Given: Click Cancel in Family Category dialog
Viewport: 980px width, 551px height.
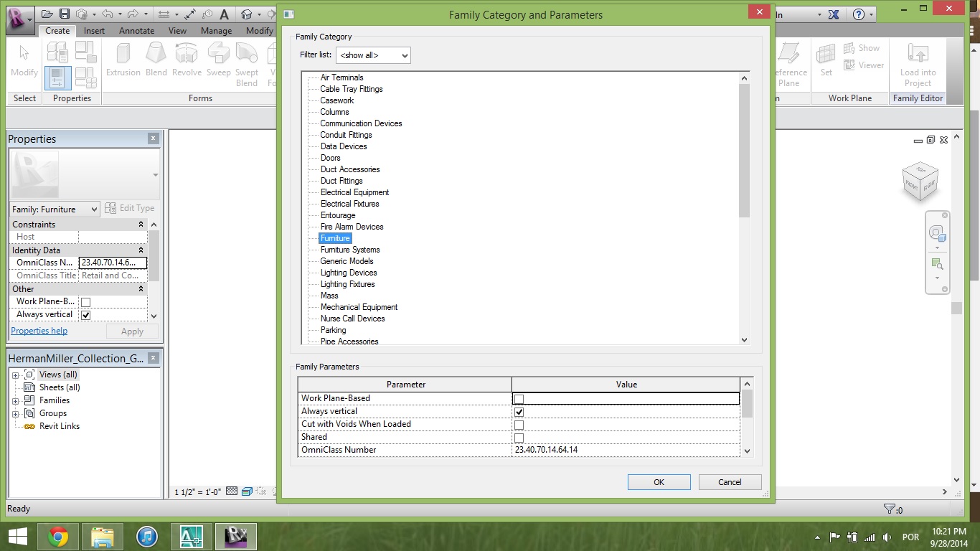Looking at the screenshot, I should coord(730,482).
